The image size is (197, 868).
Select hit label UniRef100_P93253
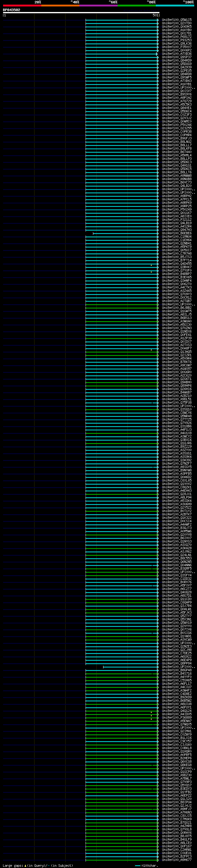pyautogui.click(x=177, y=40)
